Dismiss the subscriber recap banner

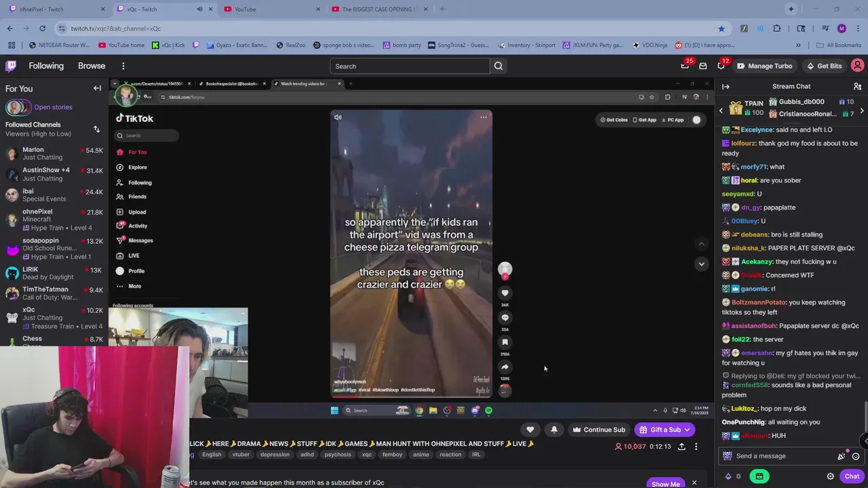[x=694, y=483]
